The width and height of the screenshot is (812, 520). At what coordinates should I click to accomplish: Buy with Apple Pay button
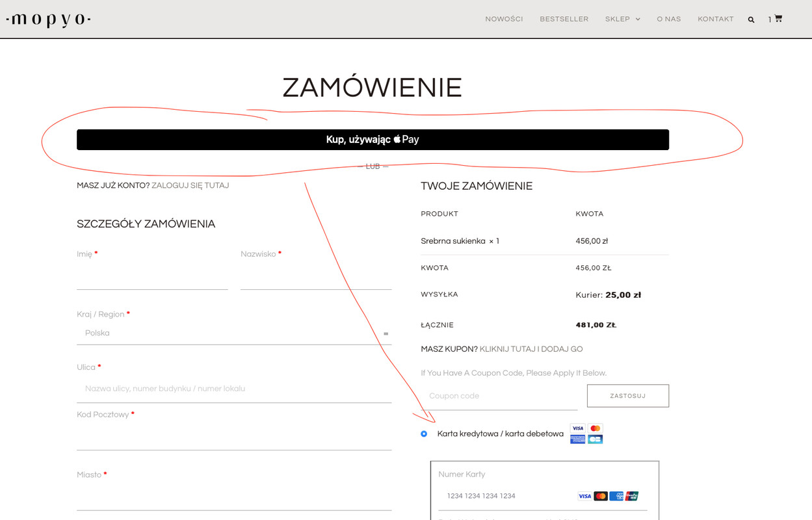[x=373, y=140]
